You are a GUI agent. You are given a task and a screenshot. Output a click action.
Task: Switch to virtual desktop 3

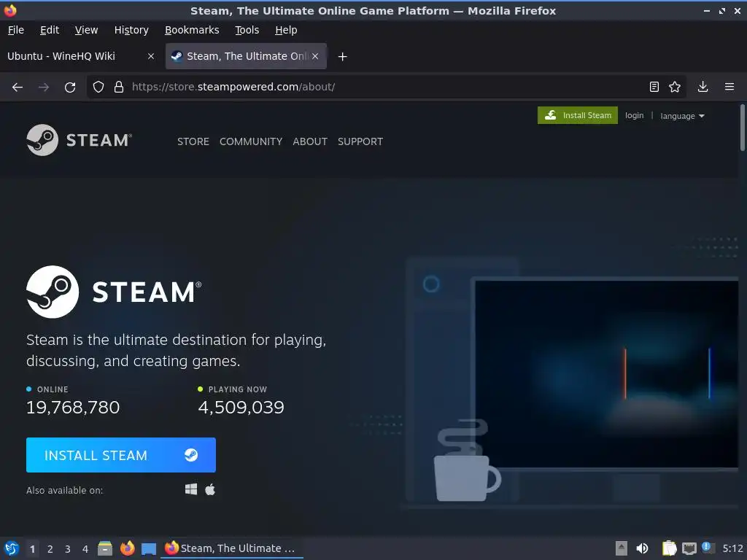(x=68, y=549)
